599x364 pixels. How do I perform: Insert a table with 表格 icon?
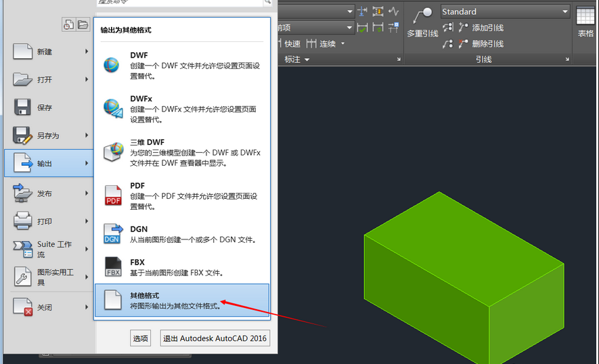coord(585,22)
